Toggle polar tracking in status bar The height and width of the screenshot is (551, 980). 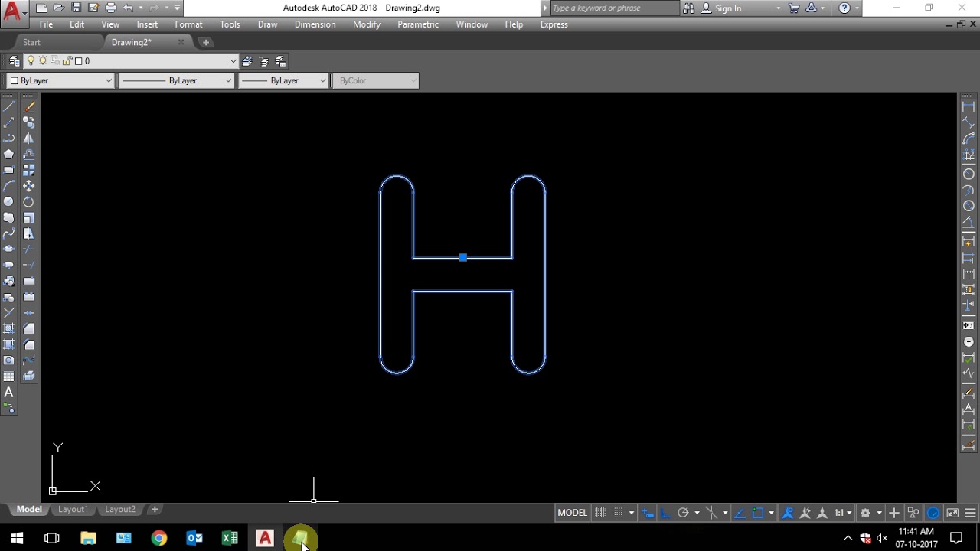point(683,513)
